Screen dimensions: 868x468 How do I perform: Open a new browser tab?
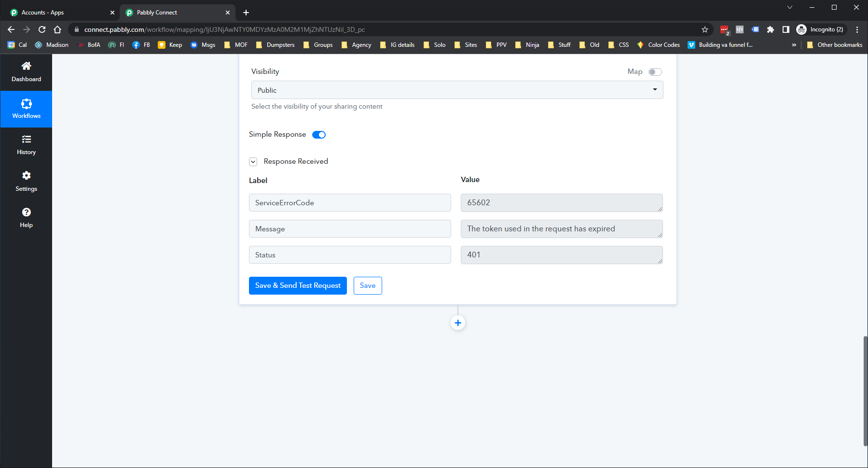click(246, 13)
